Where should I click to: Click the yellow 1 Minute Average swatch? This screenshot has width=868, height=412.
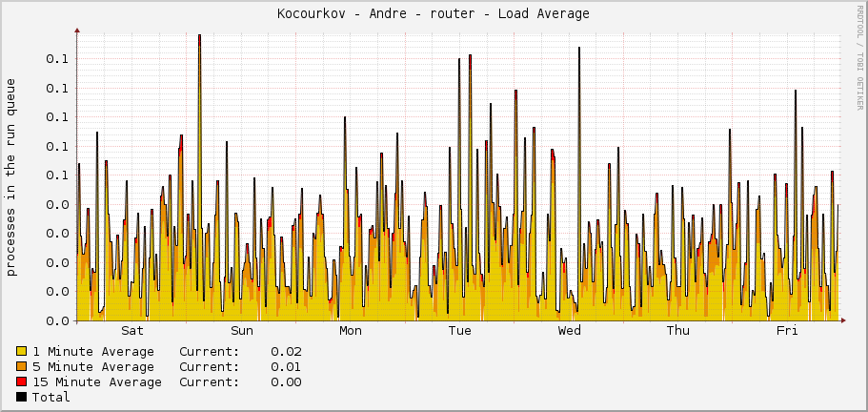(22, 352)
